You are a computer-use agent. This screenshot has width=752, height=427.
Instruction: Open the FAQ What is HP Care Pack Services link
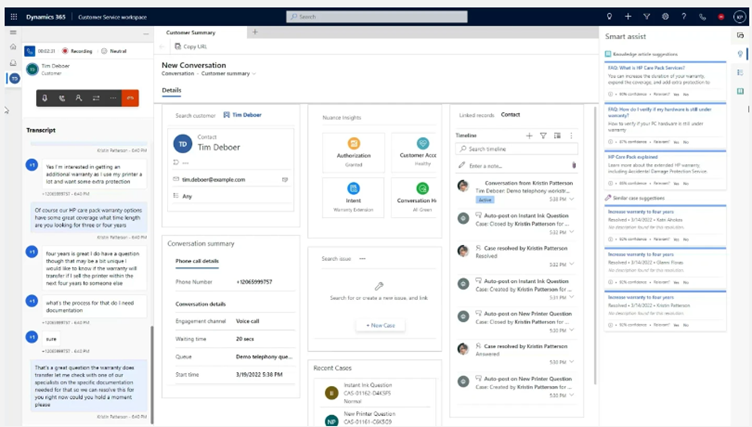(649, 67)
